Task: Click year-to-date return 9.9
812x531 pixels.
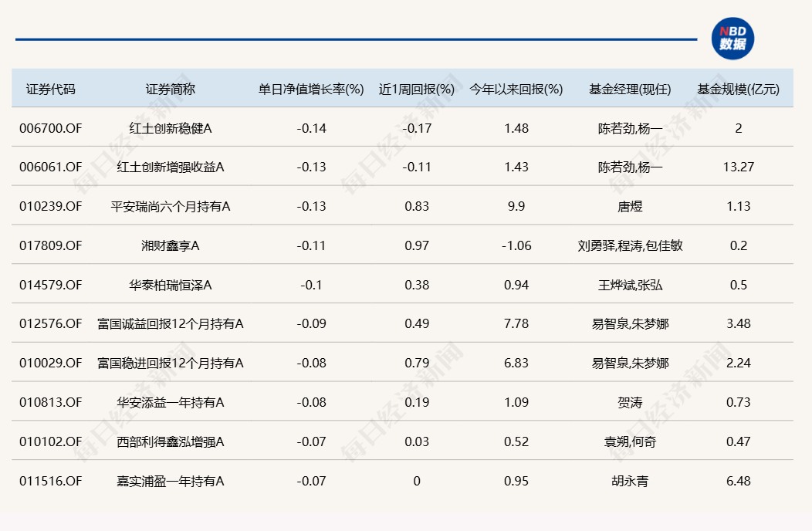Action: (516, 206)
